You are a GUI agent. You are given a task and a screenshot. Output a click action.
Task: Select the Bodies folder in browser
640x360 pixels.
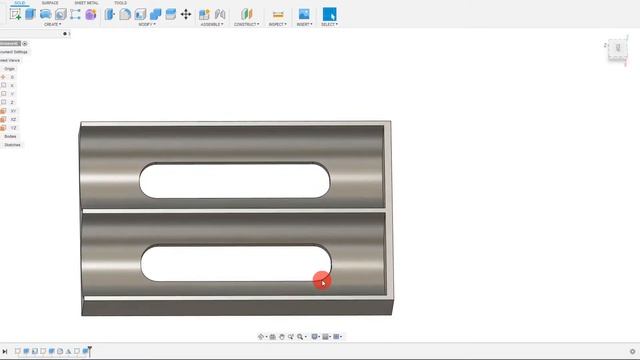click(x=10, y=136)
